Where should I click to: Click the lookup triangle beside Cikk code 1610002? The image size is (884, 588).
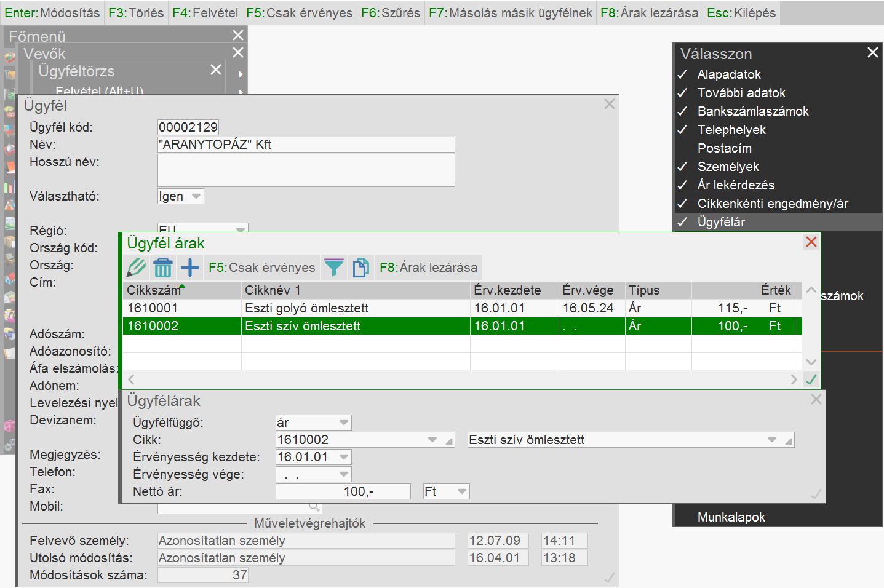pos(450,441)
